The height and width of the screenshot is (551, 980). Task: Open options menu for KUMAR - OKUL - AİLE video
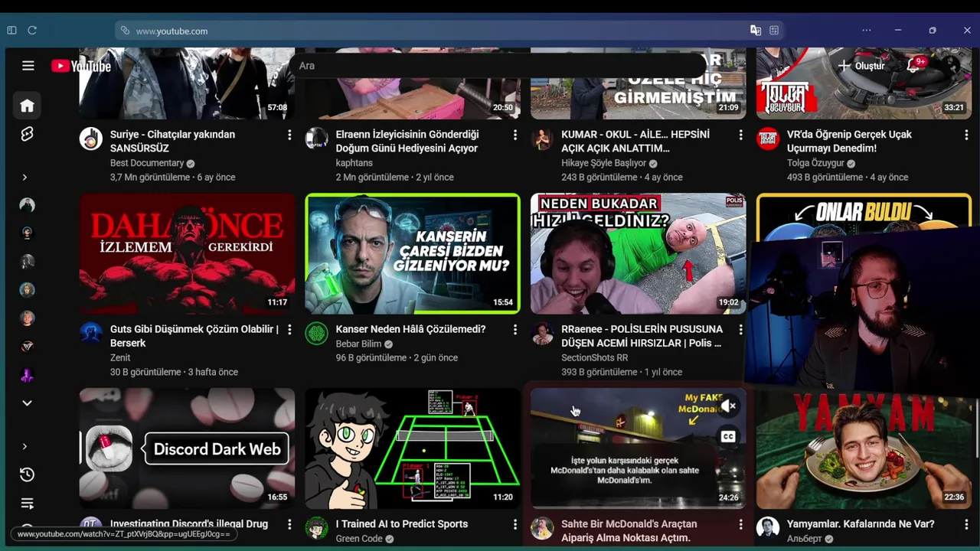pos(740,135)
